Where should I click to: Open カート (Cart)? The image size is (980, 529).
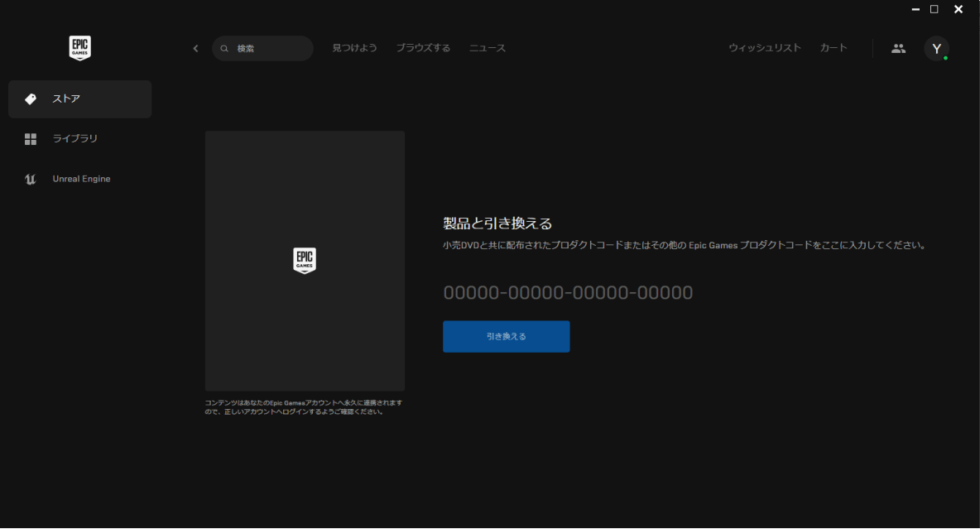point(833,48)
